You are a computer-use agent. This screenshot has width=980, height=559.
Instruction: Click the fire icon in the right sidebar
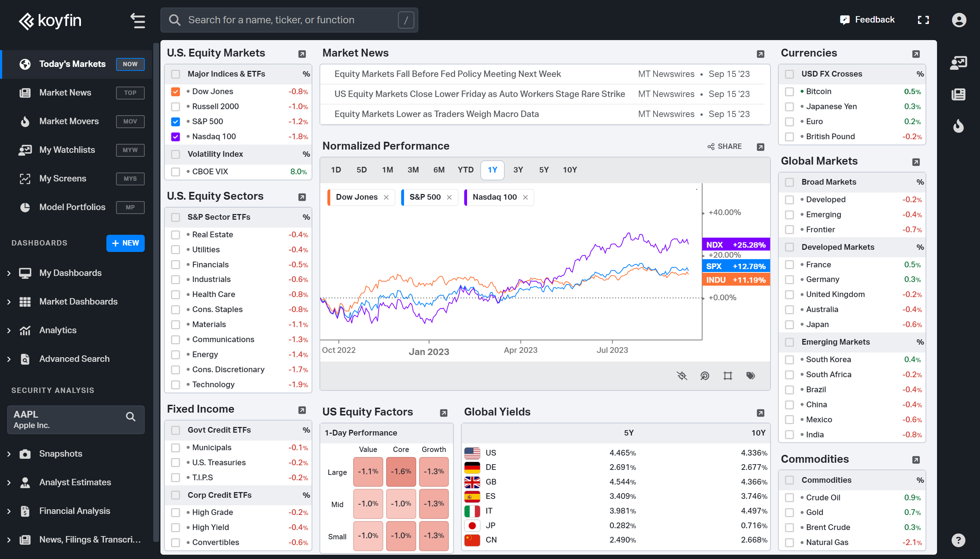(x=959, y=126)
